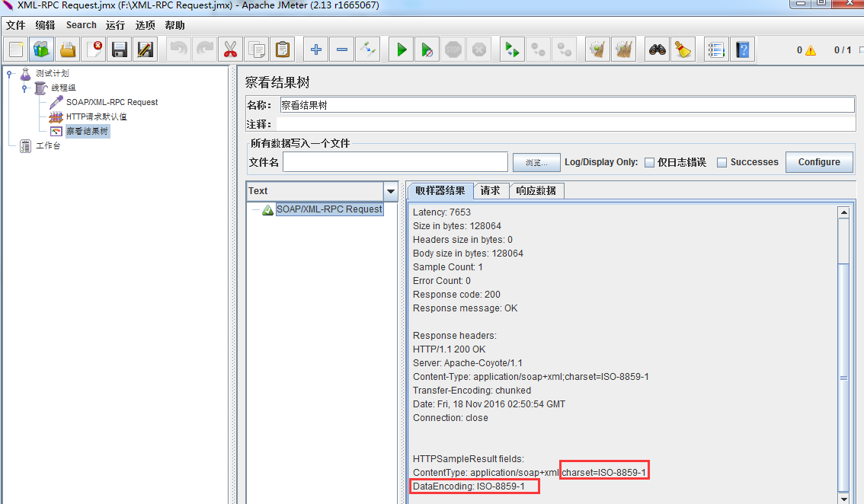Open the 帮助 menu

point(174,25)
